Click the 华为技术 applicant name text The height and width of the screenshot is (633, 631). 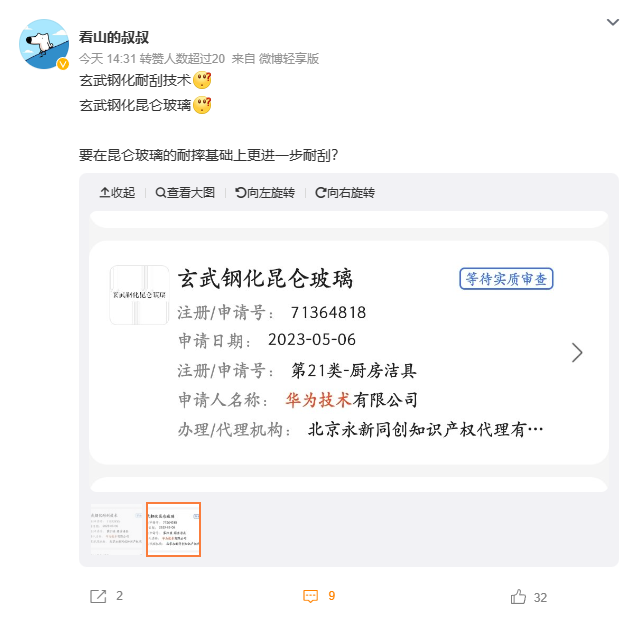click(318, 400)
